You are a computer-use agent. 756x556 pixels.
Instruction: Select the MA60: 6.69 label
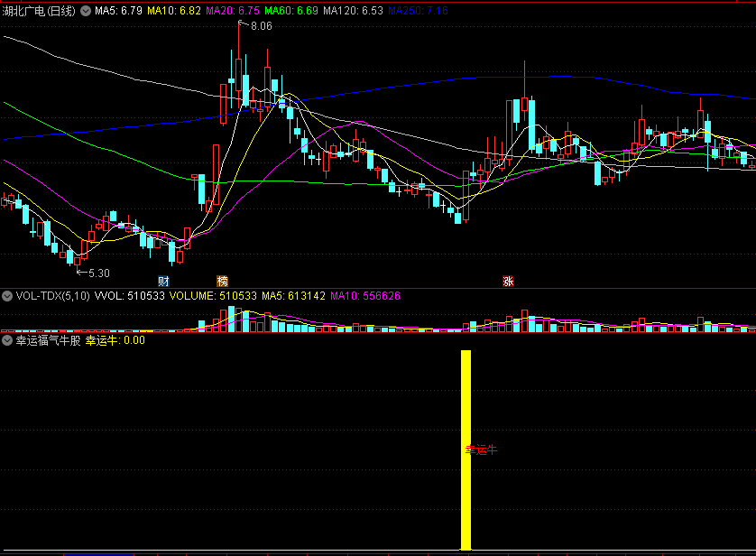click(x=291, y=11)
